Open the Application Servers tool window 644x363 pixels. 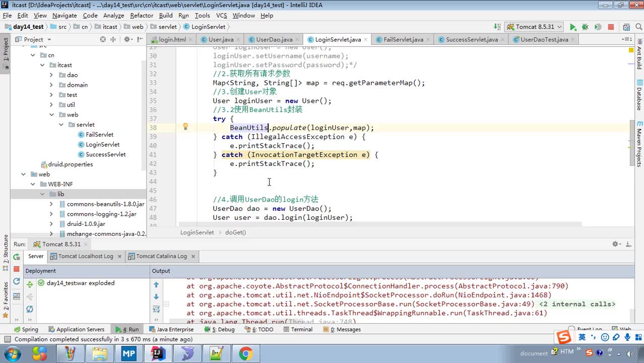coord(76,329)
